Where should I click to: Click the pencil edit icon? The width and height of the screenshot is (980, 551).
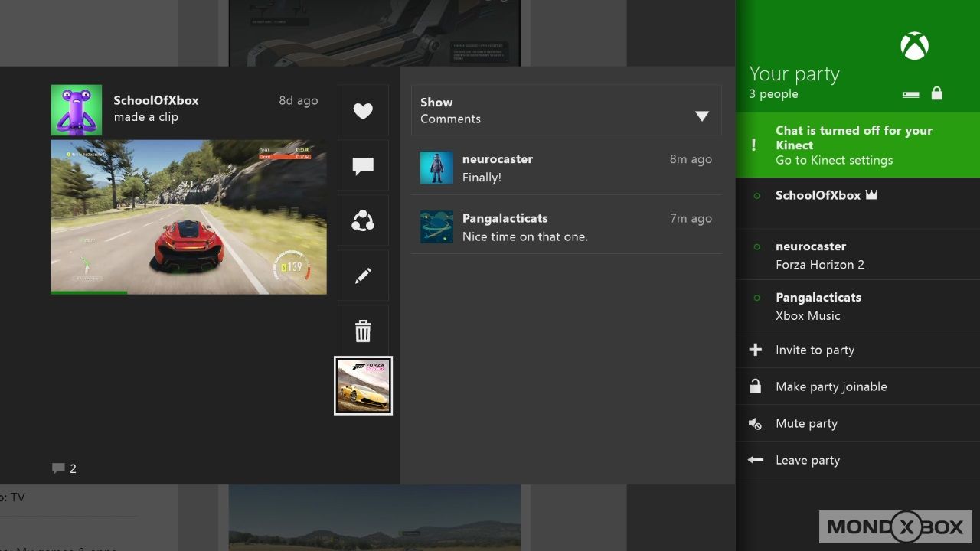363,276
